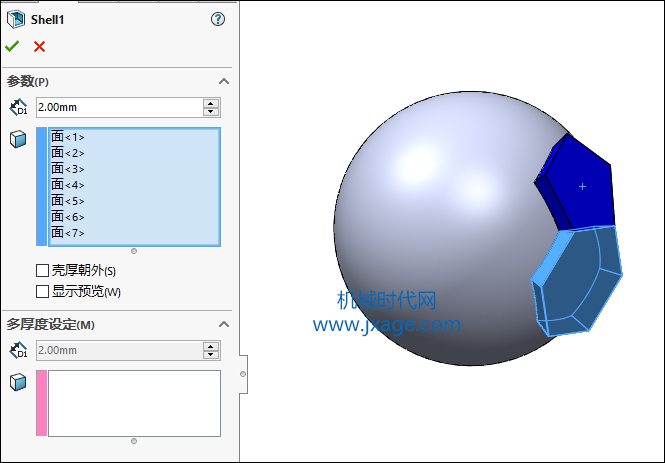Image resolution: width=665 pixels, height=463 pixels.
Task: Select 面<6> in the faces list
Action: pyautogui.click(x=68, y=217)
